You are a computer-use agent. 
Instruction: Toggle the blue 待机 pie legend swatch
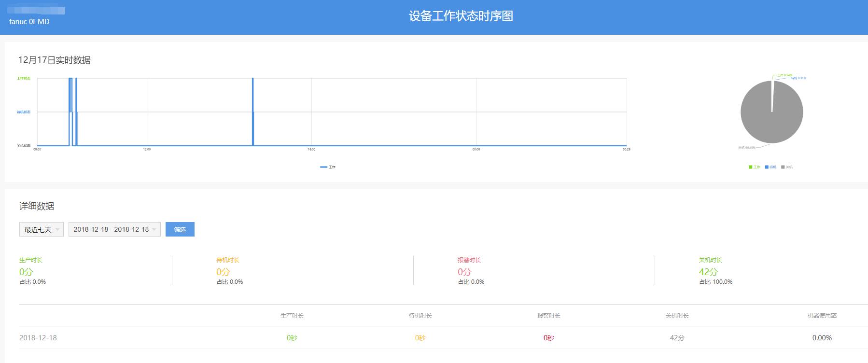coord(767,167)
